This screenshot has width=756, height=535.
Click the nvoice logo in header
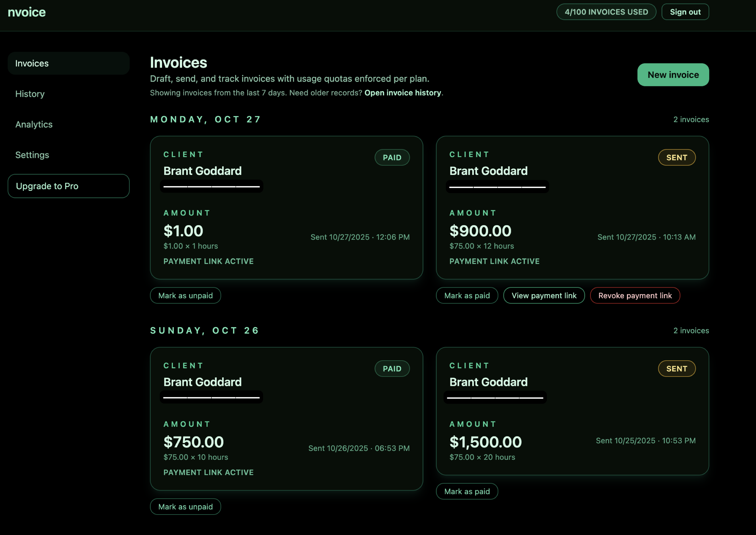coord(27,12)
